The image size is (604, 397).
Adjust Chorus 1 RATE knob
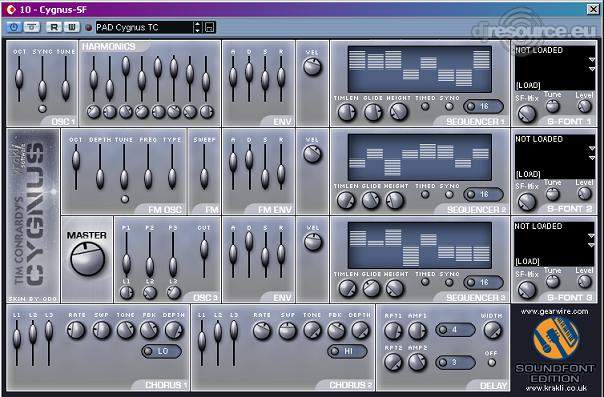click(76, 330)
